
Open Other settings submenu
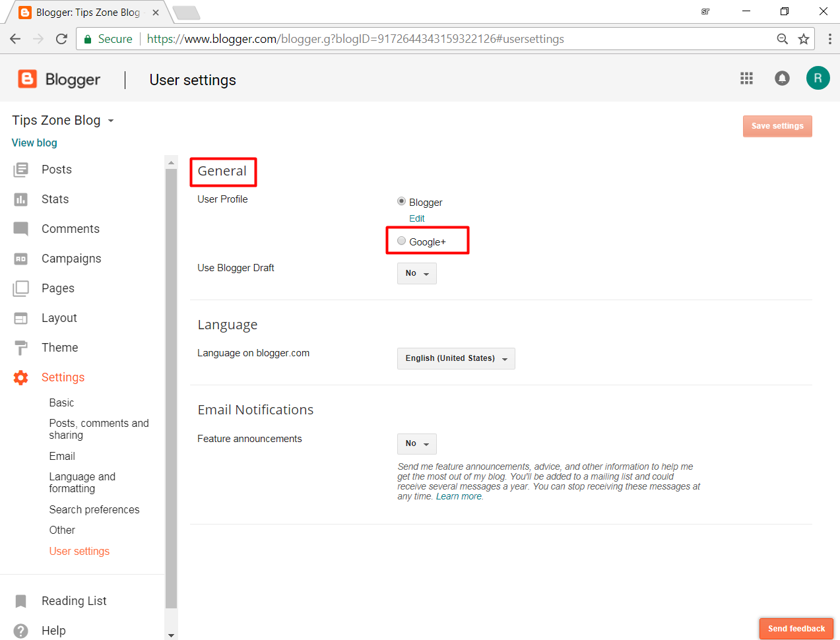pos(62,530)
